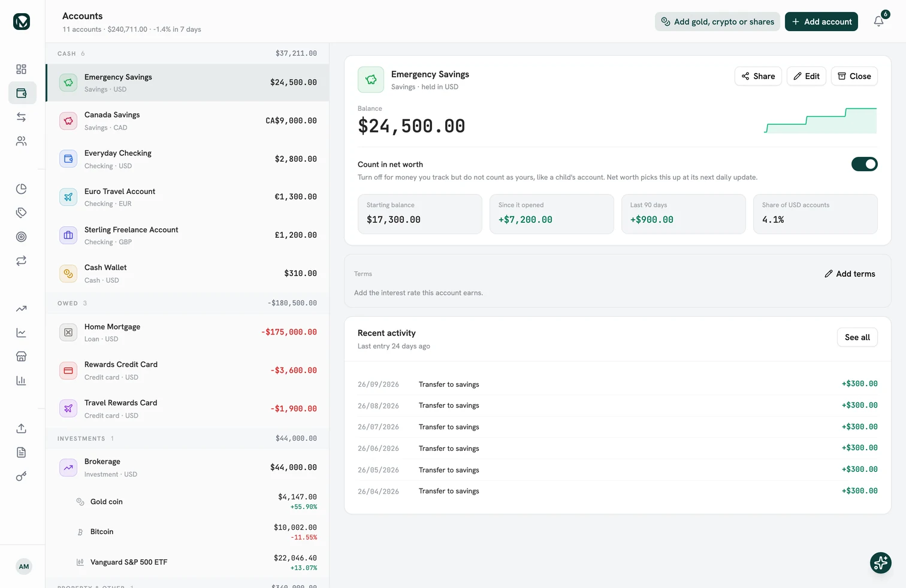906x588 pixels.
Task: Click the Close account button
Action: 854,76
